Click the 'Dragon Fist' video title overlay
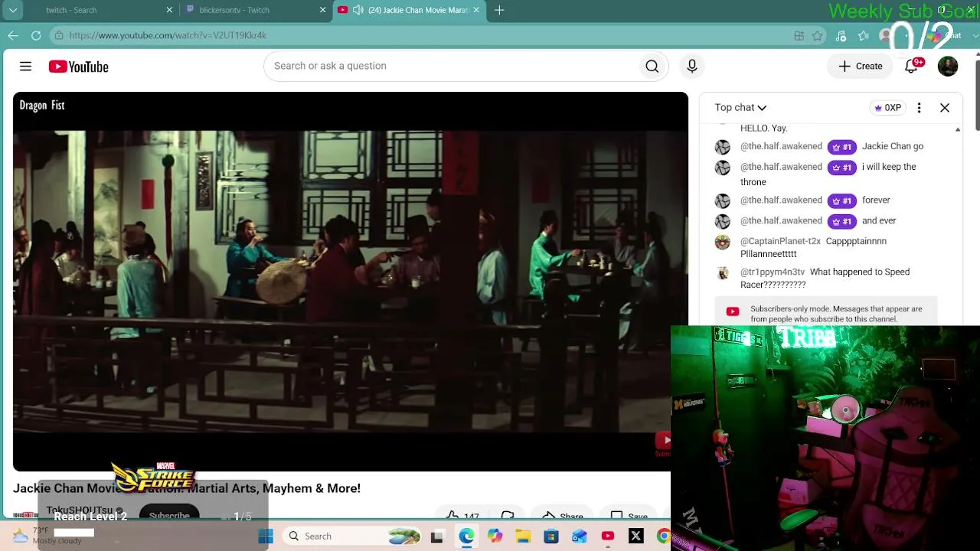Viewport: 980px width, 551px height. 42,106
